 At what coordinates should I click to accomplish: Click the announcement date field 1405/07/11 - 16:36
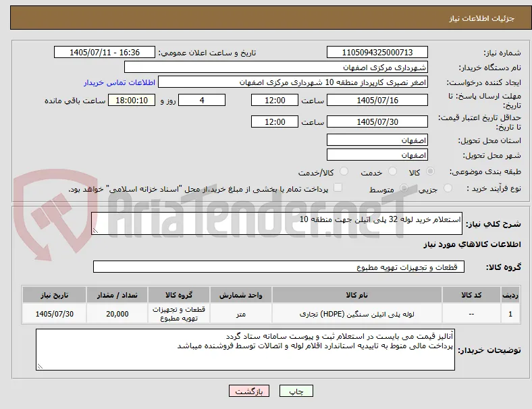tap(105, 52)
